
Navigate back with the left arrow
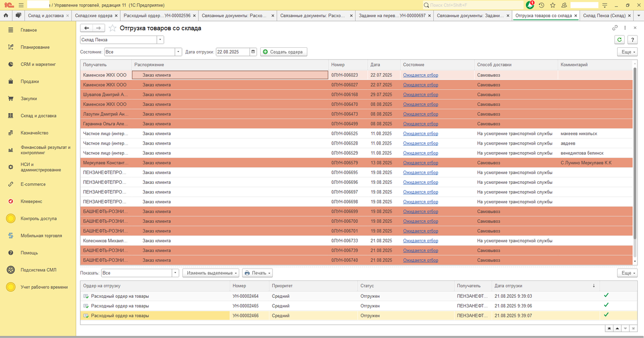86,28
